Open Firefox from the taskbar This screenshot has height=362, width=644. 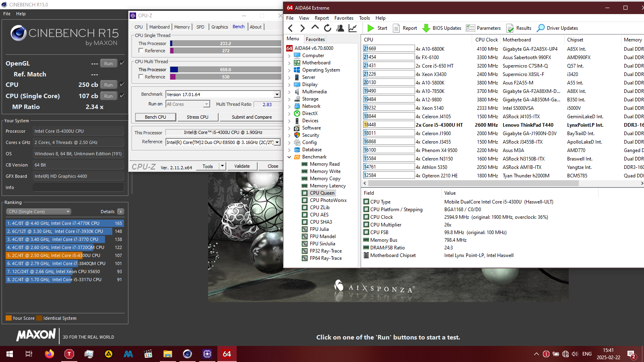(49, 354)
